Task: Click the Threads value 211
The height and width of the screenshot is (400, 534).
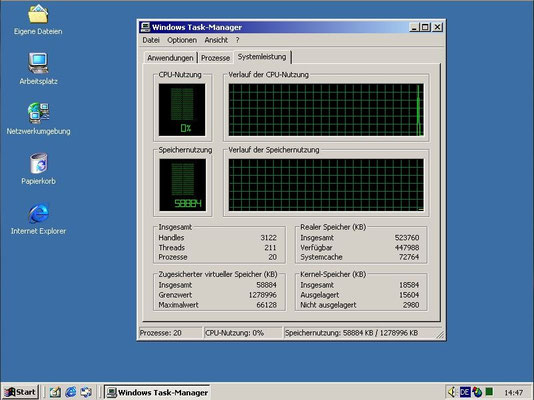Action: 270,247
